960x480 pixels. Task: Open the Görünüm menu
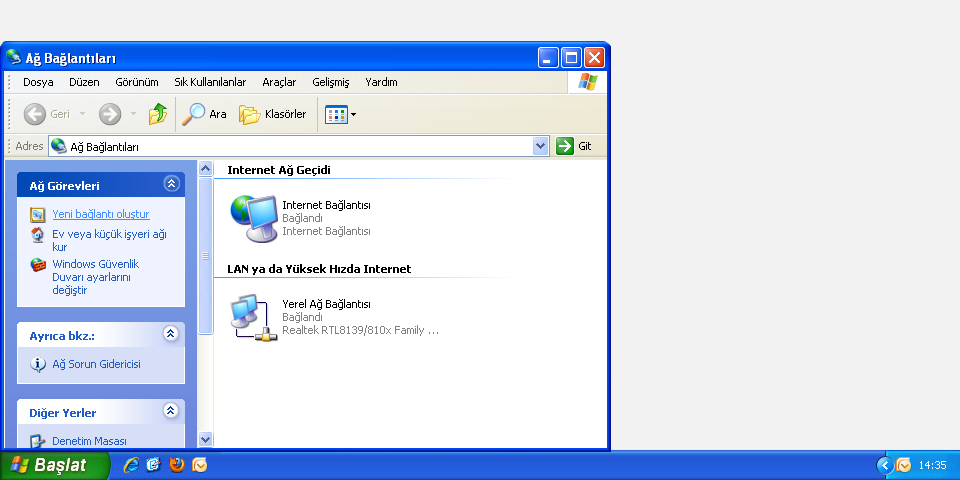click(137, 82)
